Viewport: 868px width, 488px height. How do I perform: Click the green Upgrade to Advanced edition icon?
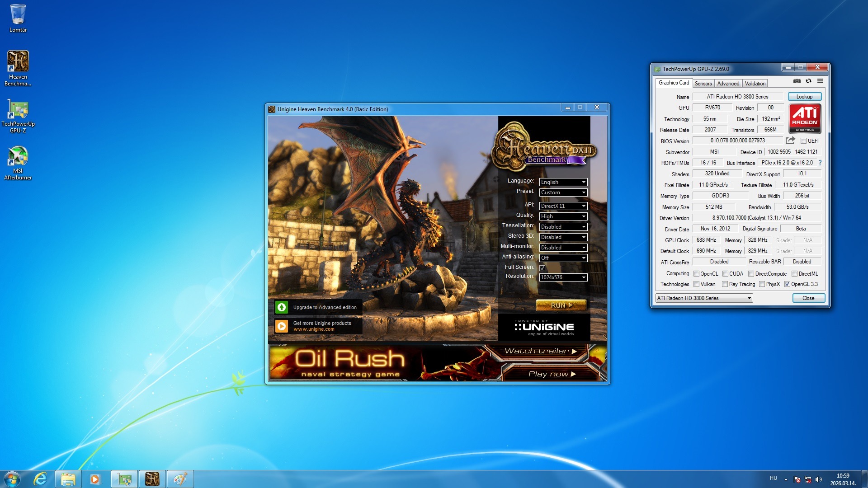pyautogui.click(x=282, y=307)
